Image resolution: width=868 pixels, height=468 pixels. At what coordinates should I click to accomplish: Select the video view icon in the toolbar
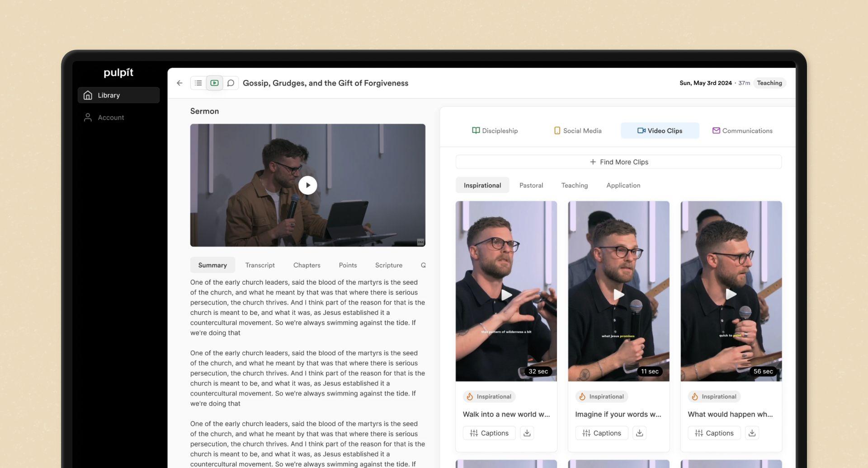[x=214, y=83]
